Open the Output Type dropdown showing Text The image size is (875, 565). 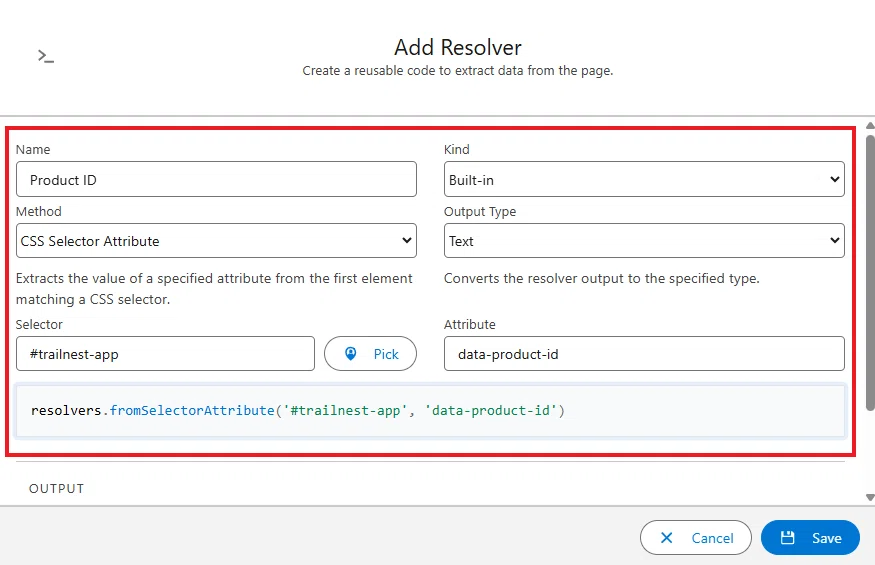coord(644,241)
